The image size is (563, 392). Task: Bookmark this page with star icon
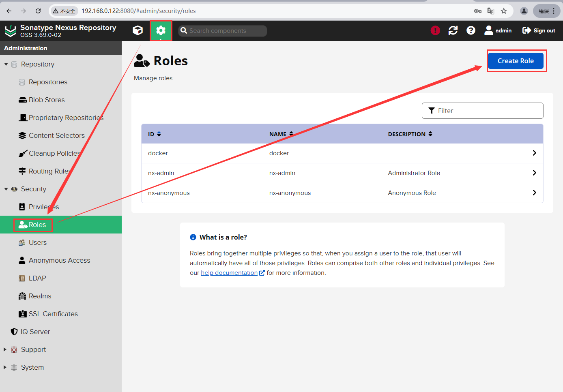tap(504, 11)
